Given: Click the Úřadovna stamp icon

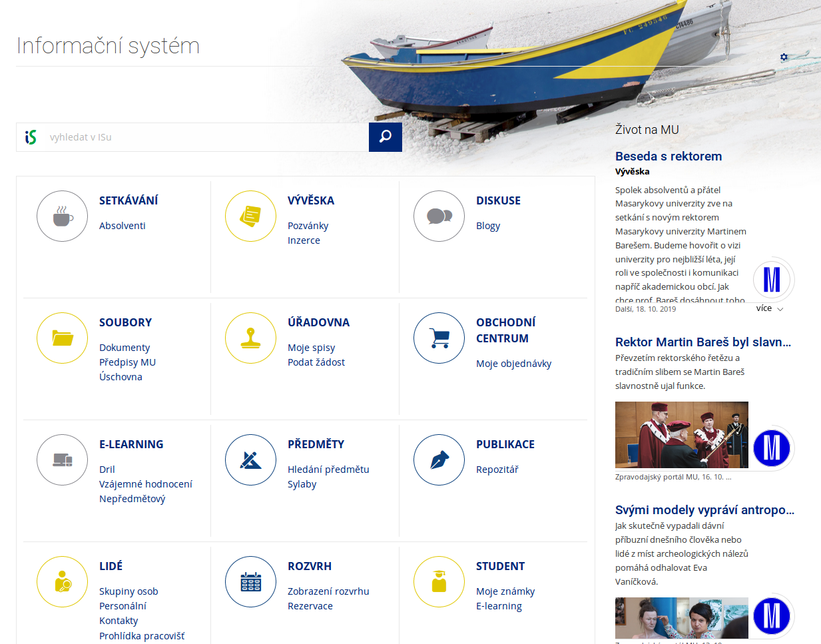Looking at the screenshot, I should click(x=250, y=338).
